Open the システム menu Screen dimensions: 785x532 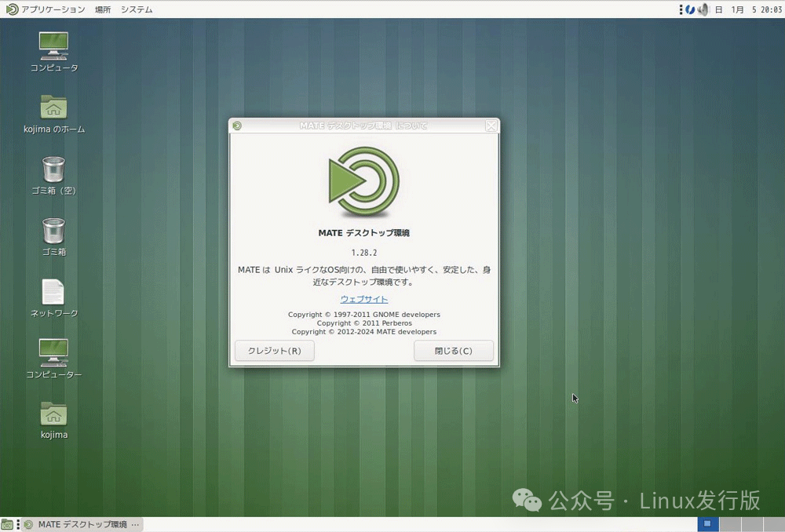(x=136, y=9)
